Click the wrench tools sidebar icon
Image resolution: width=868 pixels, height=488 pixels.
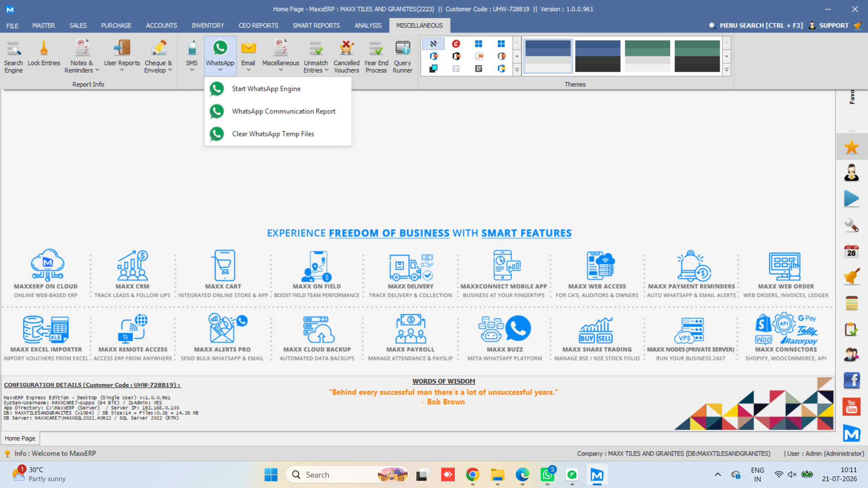click(x=852, y=225)
